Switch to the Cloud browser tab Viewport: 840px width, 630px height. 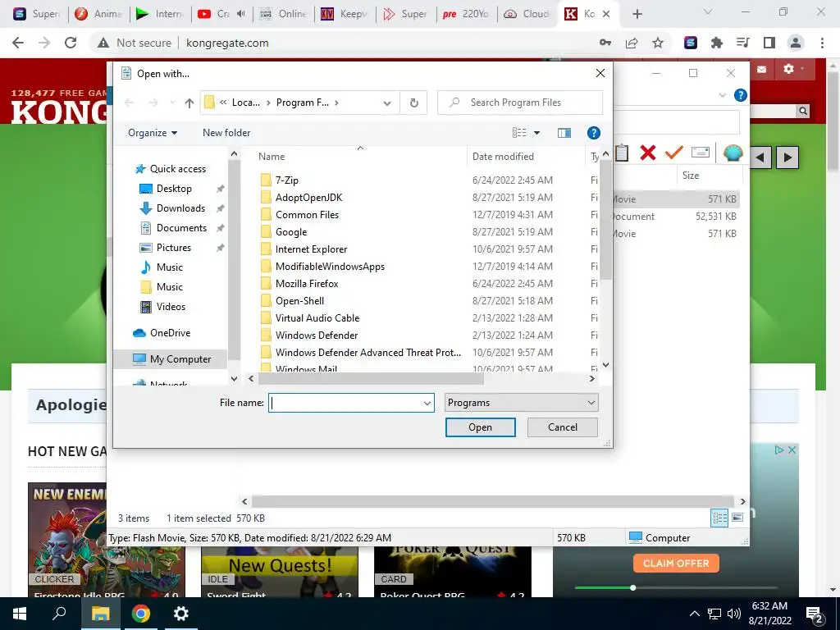527,14
